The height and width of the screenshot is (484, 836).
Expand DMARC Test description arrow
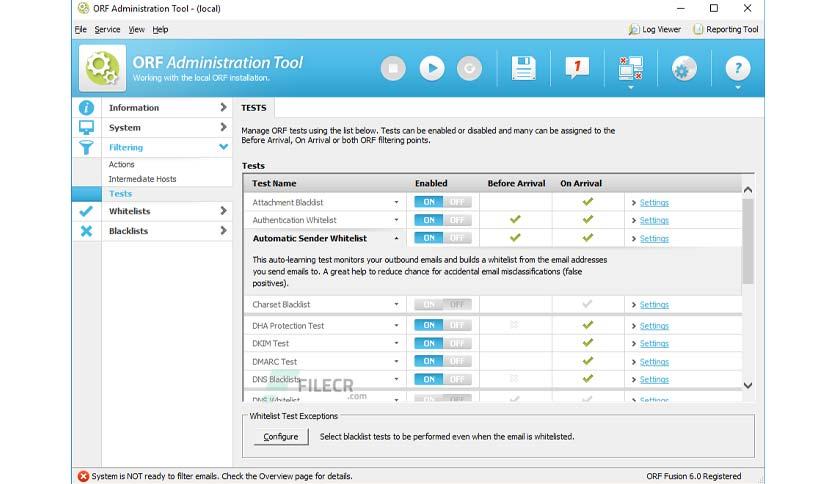click(x=396, y=361)
